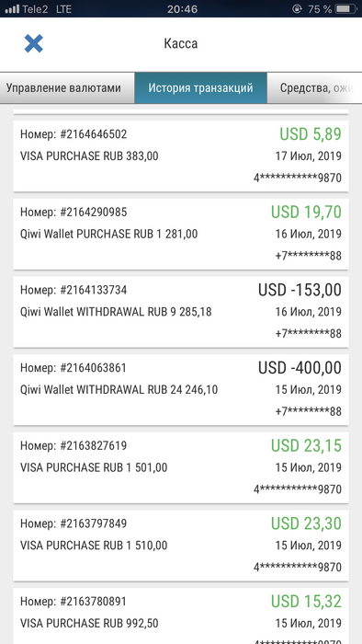The width and height of the screenshot is (362, 644).
Task: Select the История транзакций tab
Action: [x=201, y=88]
